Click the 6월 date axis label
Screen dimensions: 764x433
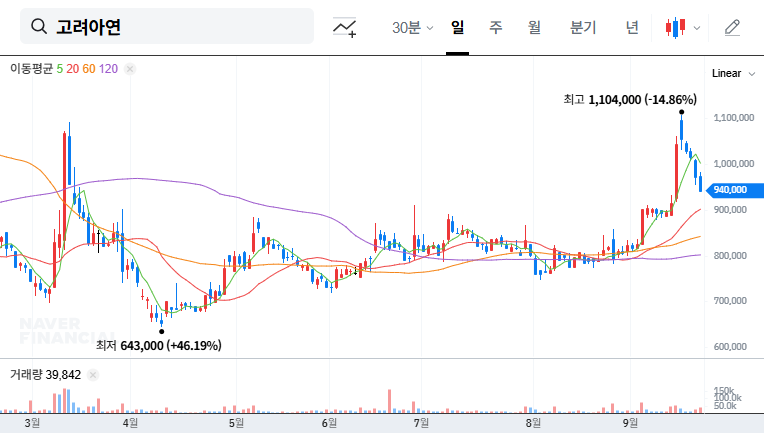[x=329, y=423]
